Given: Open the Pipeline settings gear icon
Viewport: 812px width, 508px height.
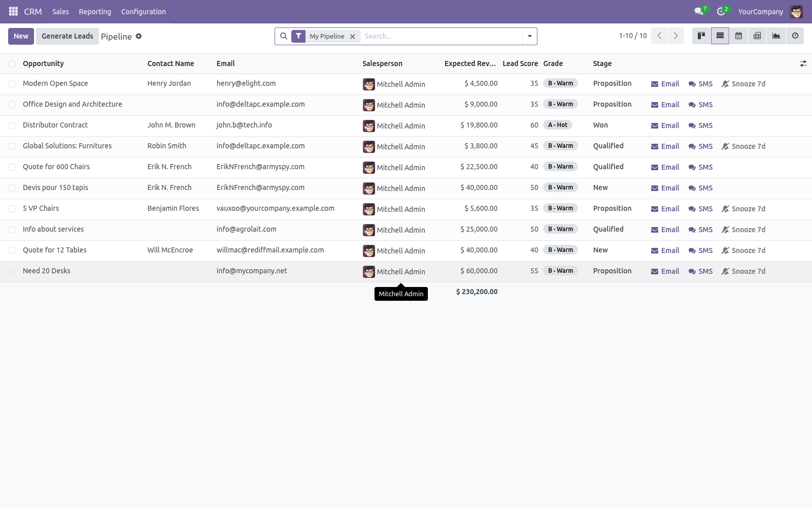Looking at the screenshot, I should coord(139,36).
